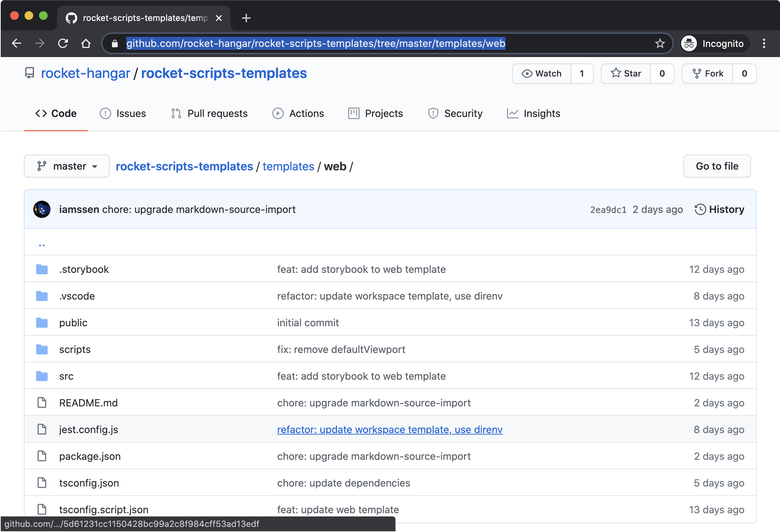Switch to the Issues tab
The width and height of the screenshot is (780, 532).
(x=123, y=113)
